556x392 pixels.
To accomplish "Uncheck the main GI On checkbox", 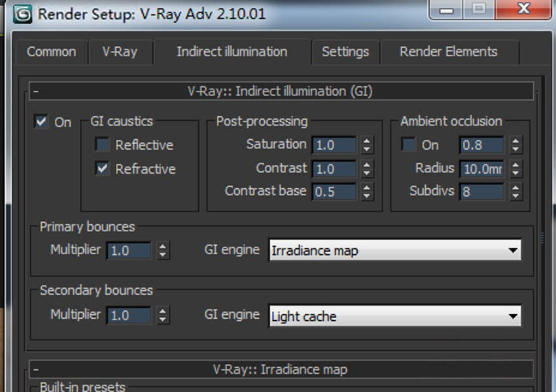I will tap(41, 122).
